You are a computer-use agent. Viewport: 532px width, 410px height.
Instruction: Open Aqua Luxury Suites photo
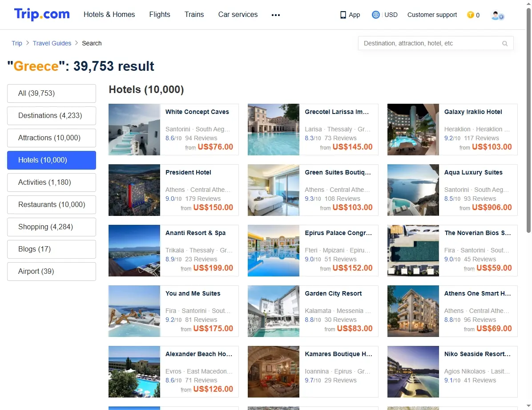click(x=413, y=190)
